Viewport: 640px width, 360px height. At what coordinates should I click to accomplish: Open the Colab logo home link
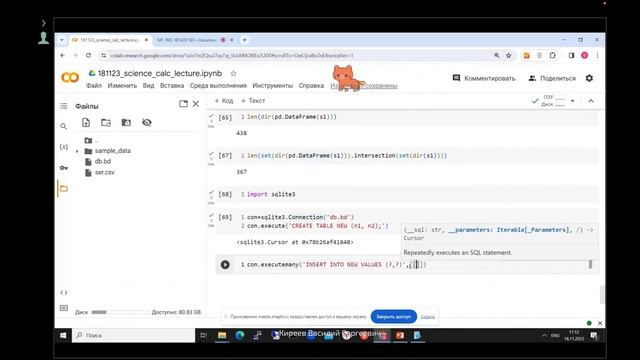coord(70,77)
